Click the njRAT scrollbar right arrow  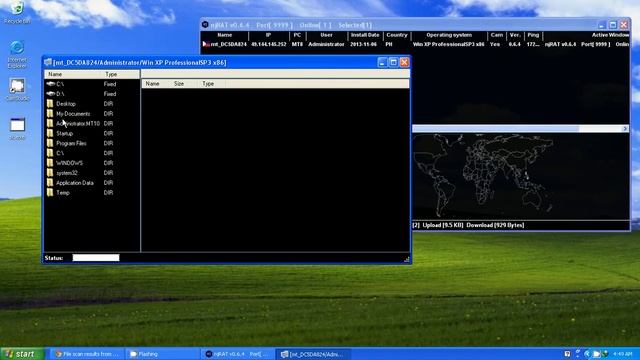coord(625,129)
